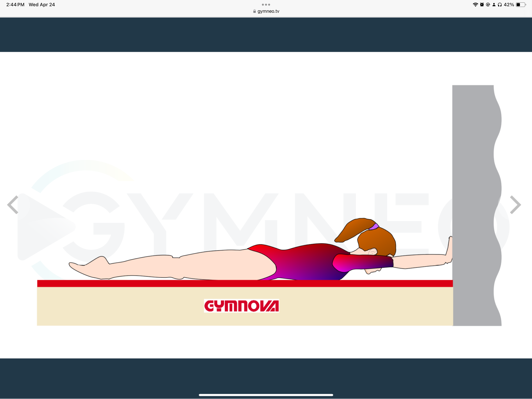Tap the 42% battery percentage text
Viewport: 532px width, 399px height.
tap(509, 4)
